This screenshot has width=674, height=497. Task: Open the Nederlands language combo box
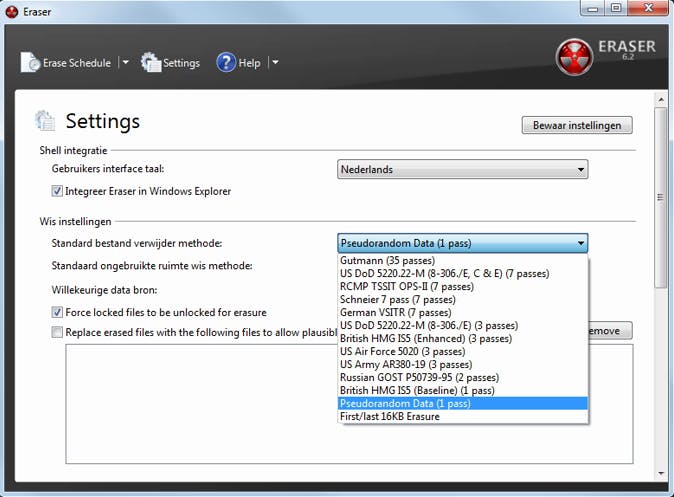click(463, 169)
